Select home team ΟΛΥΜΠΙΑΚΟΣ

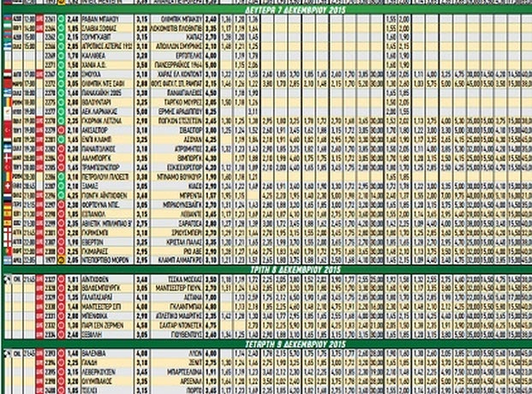(x=97, y=381)
